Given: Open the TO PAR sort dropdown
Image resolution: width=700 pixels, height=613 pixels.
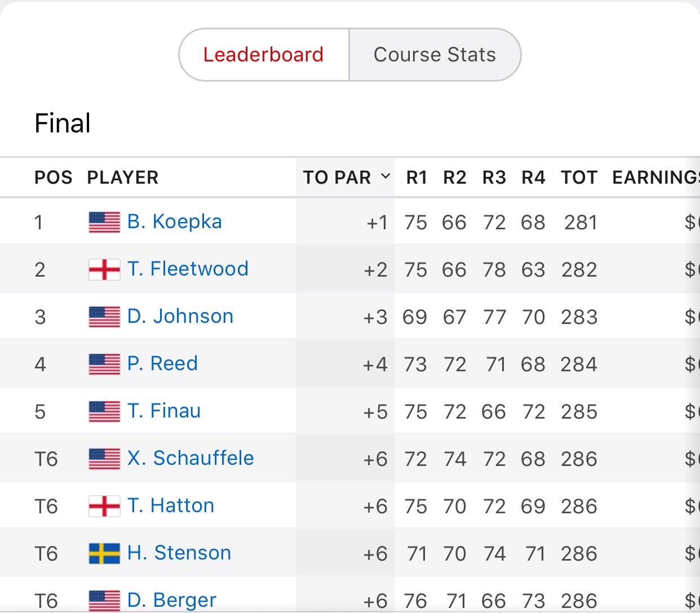Looking at the screenshot, I should click(386, 176).
